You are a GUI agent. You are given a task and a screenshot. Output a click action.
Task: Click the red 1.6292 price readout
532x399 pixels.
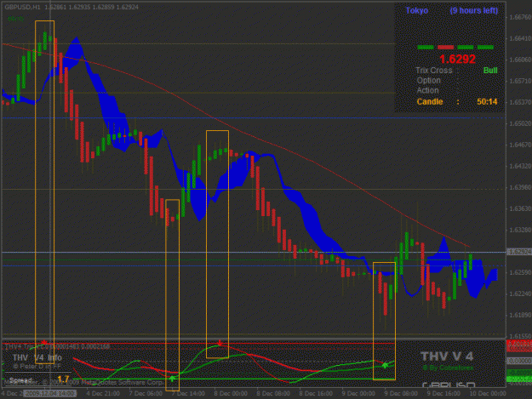[457, 59]
